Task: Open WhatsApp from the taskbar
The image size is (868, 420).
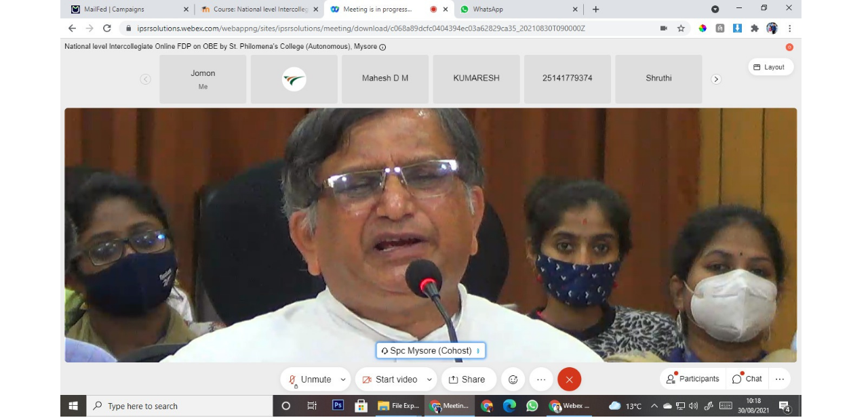Action: pyautogui.click(x=532, y=406)
